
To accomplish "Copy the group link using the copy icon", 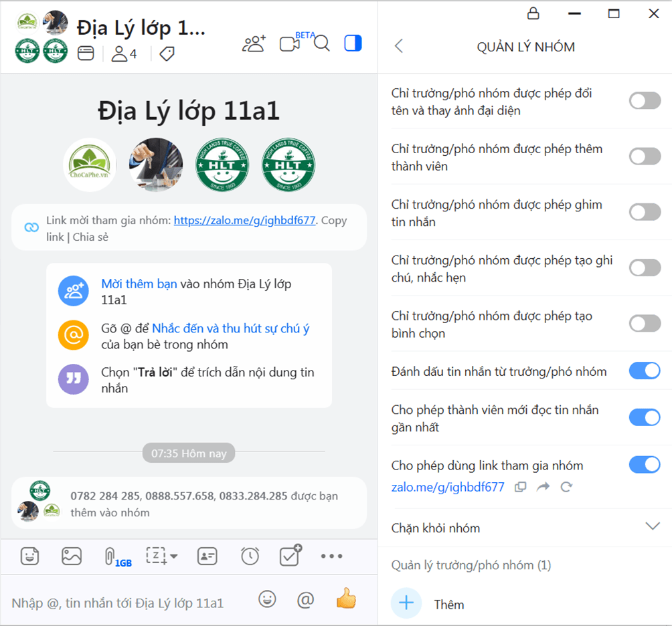I will tap(521, 487).
